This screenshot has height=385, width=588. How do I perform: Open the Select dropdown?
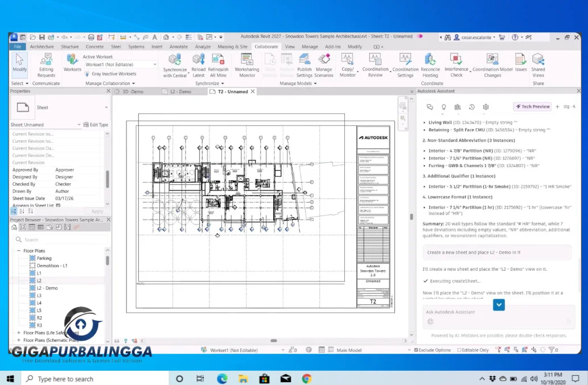coord(19,84)
